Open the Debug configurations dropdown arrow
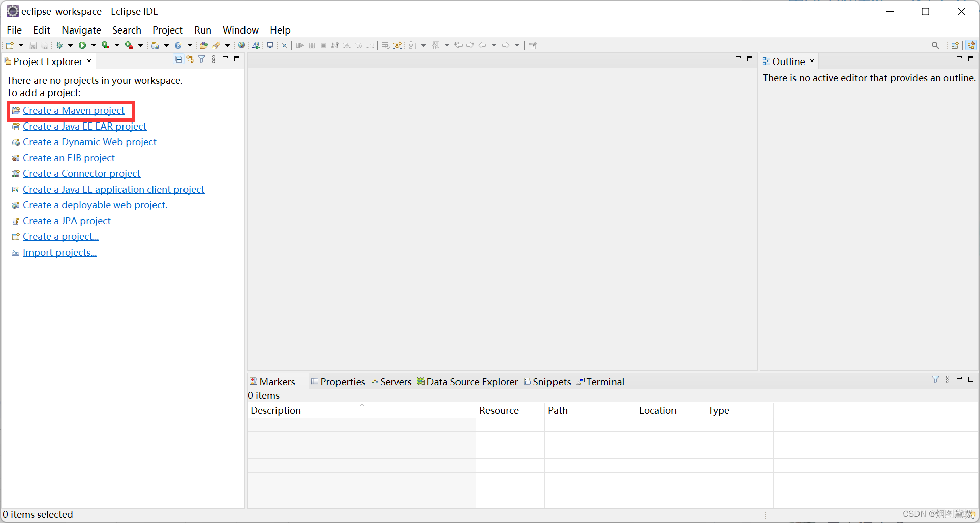This screenshot has width=980, height=523. click(70, 45)
